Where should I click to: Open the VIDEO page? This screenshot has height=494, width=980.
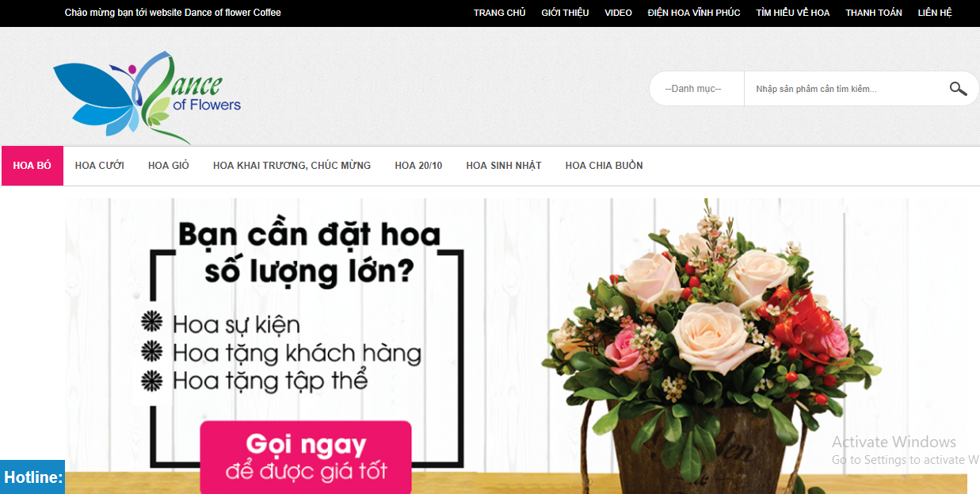618,13
